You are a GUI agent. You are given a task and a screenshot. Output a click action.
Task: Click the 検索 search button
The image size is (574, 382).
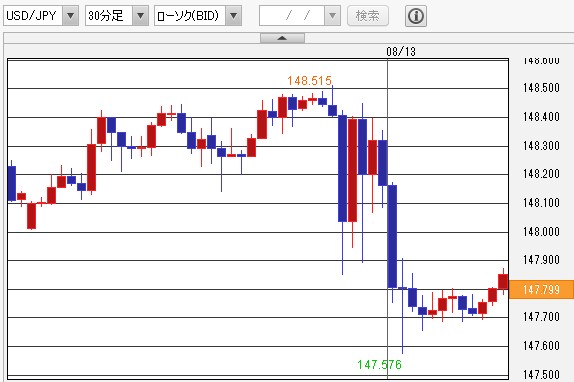368,16
